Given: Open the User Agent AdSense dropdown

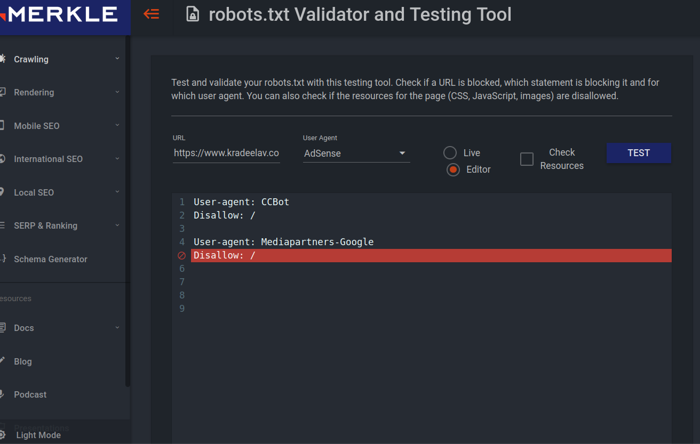Looking at the screenshot, I should click(x=356, y=154).
